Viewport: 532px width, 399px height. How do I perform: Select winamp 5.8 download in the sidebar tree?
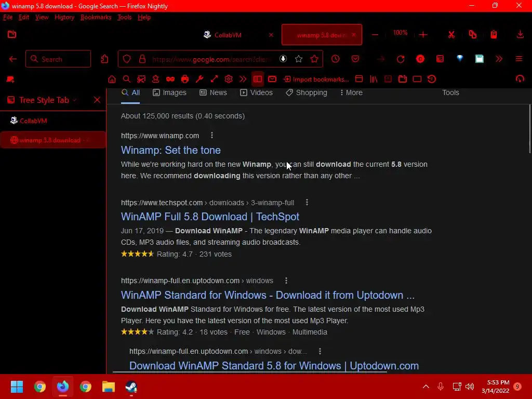point(53,140)
